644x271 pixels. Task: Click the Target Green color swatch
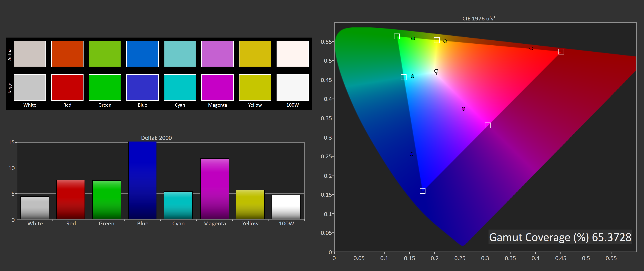point(105,87)
